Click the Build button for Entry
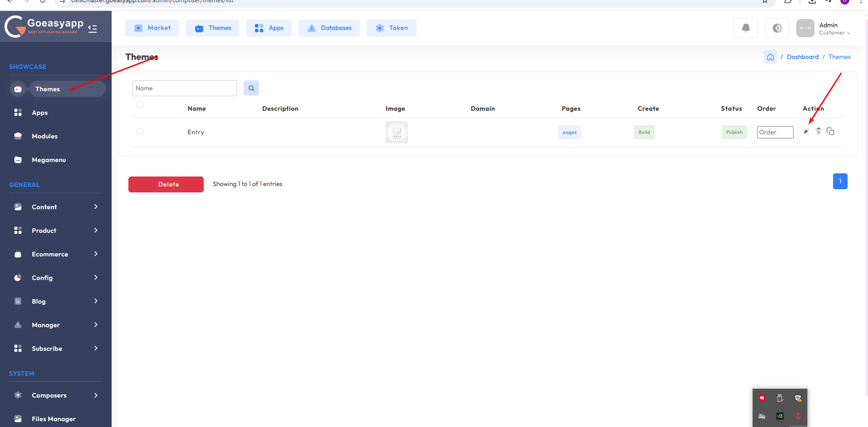The height and width of the screenshot is (427, 868). (644, 132)
